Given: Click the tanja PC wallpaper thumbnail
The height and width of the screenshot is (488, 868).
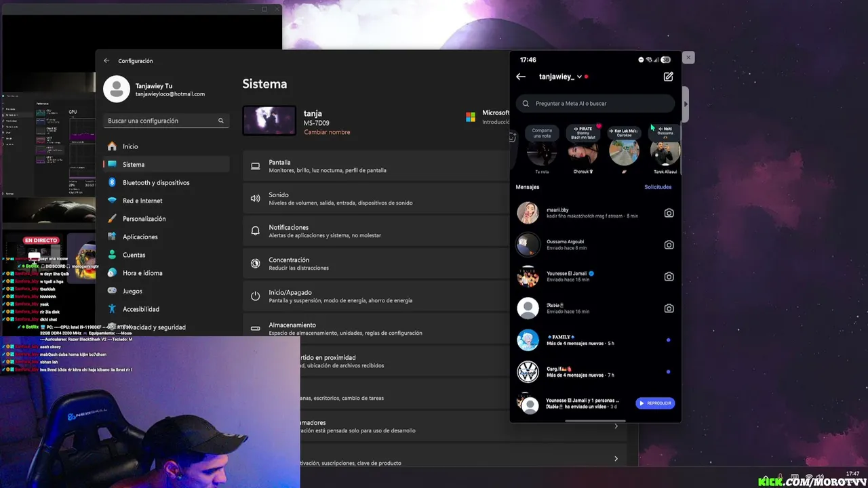Looking at the screenshot, I should (269, 121).
